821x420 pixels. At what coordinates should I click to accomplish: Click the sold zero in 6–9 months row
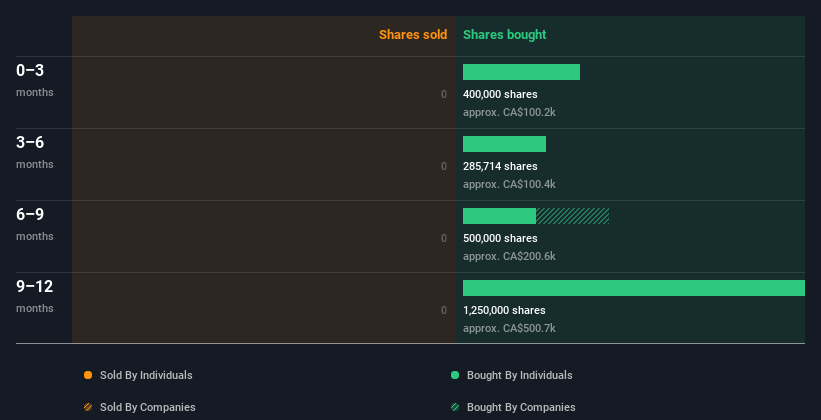click(444, 238)
